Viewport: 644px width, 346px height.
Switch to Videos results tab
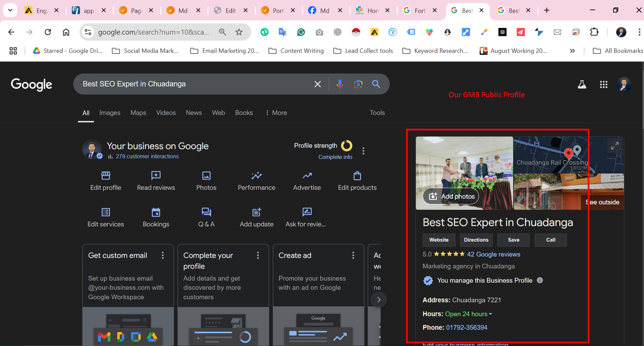click(166, 113)
